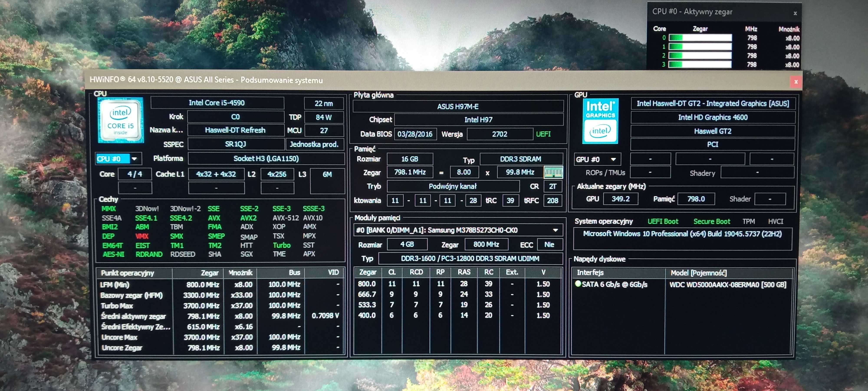Viewport: 868px width, 391px height.
Task: Click the Haswell-DT Refresh codename field
Action: 235,130
